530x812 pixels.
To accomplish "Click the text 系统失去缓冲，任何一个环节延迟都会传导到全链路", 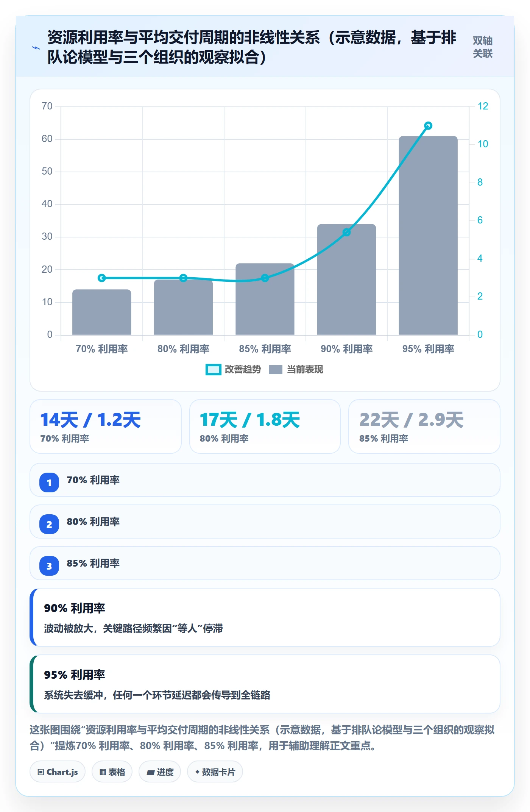I will point(157,695).
